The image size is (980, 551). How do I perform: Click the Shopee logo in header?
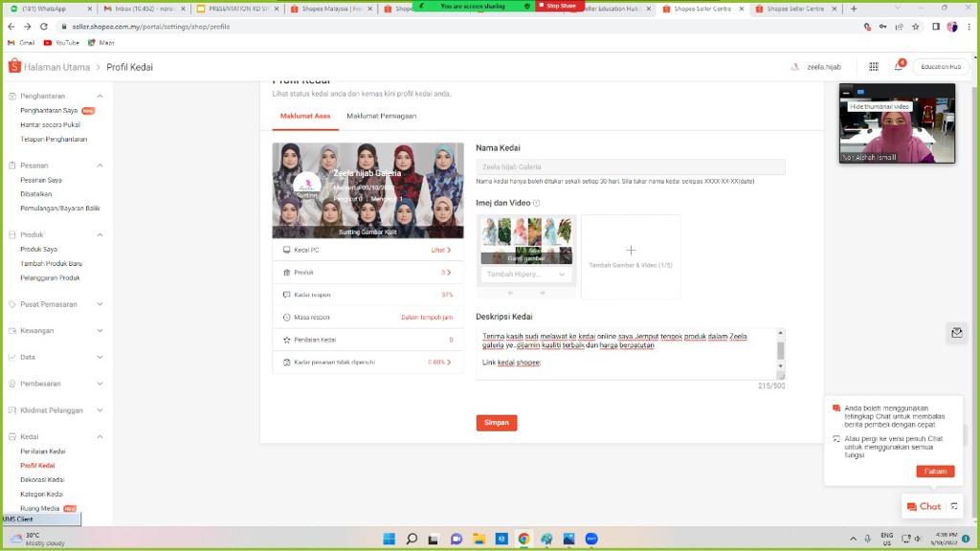(x=14, y=66)
